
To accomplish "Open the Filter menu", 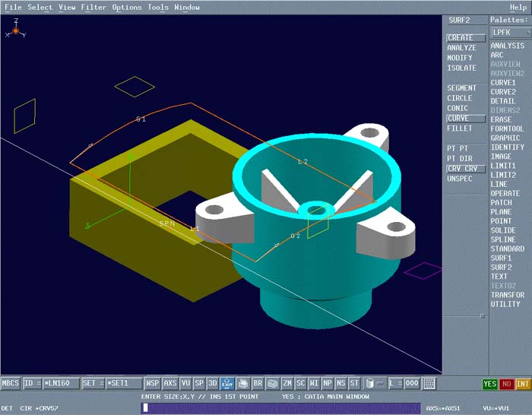I will pyautogui.click(x=93, y=8).
